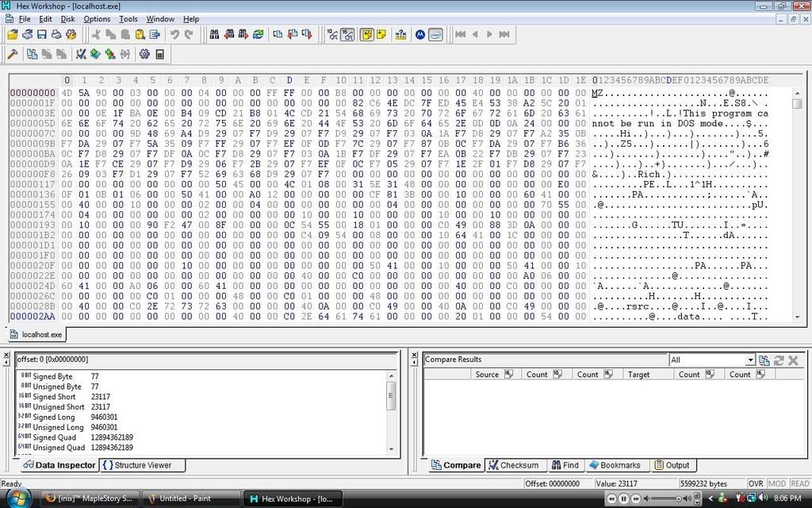Viewport: 812px width, 508px height.
Task: Close the Data Inspector panel
Action: [x=6, y=355]
